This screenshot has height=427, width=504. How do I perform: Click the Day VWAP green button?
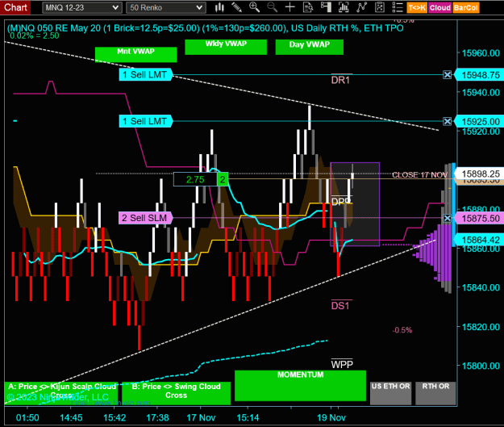(x=309, y=47)
